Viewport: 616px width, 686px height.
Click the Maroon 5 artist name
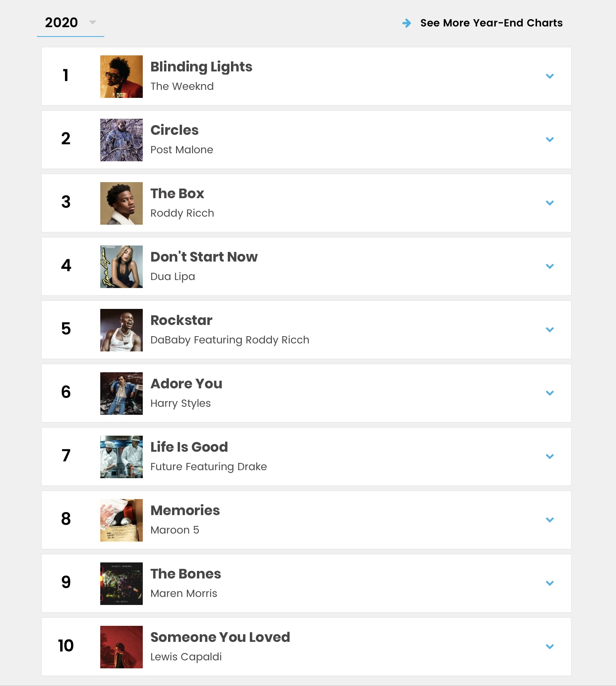point(174,530)
